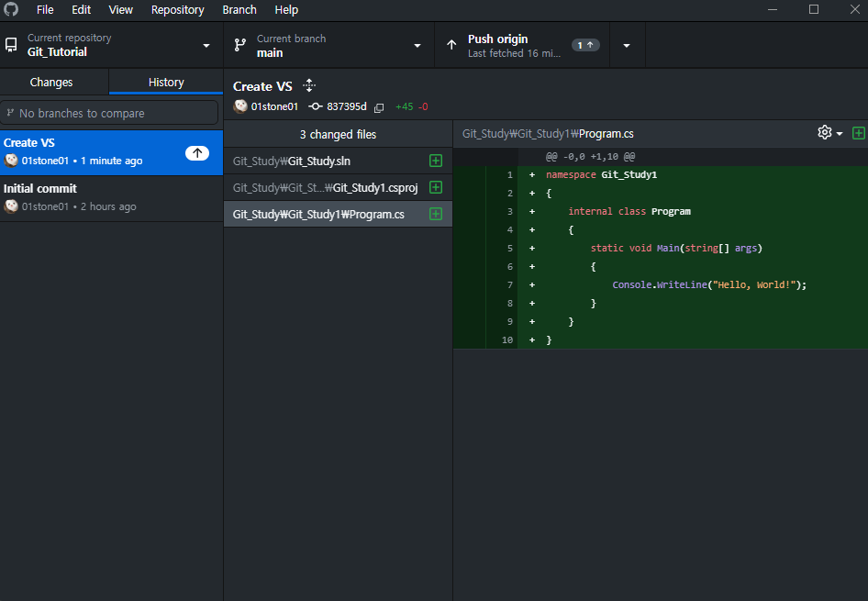Click the hunk header @@ -0,0 +1,10 @@

pos(590,157)
